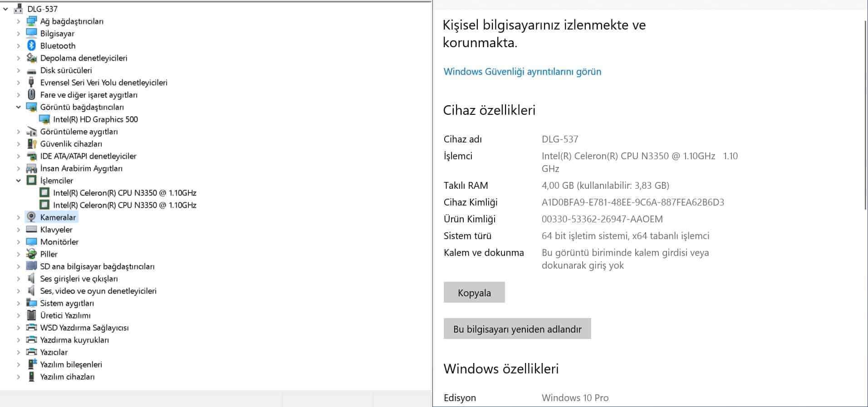The width and height of the screenshot is (868, 407).
Task: Click the Ses girişleri ve çıkışları speaker icon
Action: pyautogui.click(x=31, y=278)
